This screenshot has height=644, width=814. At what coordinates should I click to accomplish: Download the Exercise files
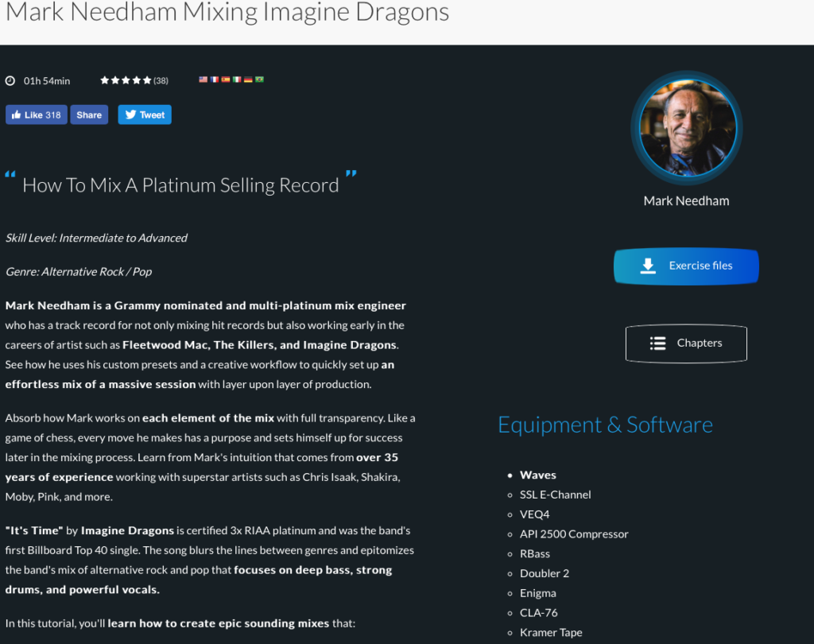click(686, 266)
